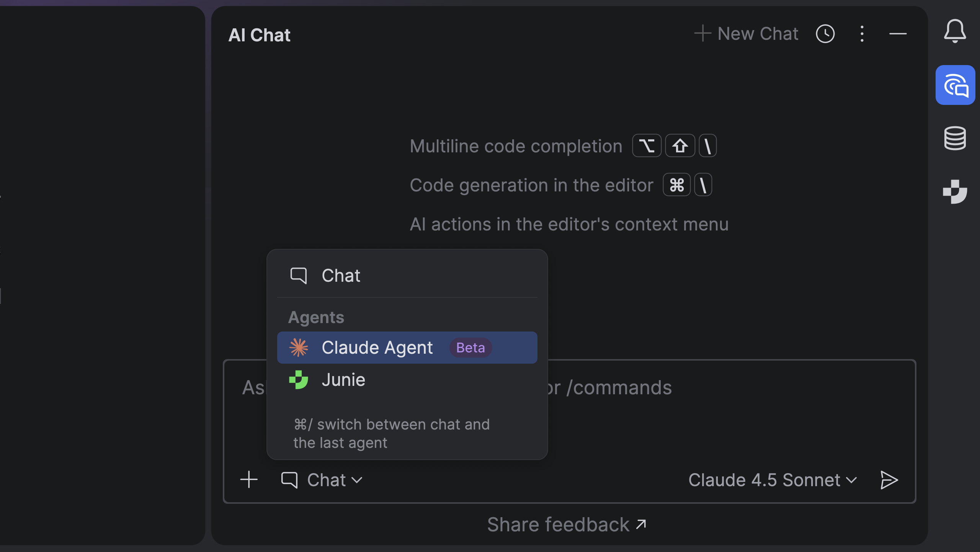Start a New Chat

click(746, 34)
